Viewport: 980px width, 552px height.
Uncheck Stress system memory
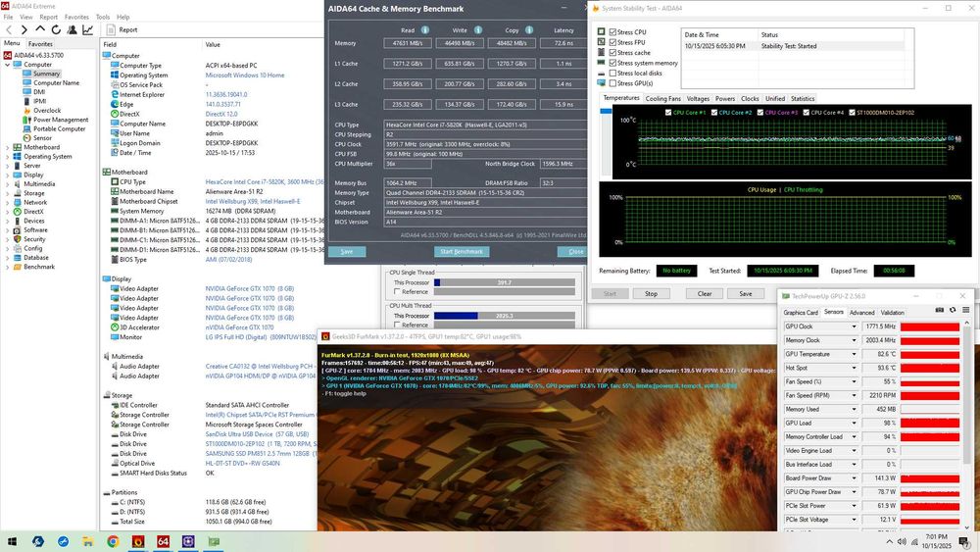point(613,63)
